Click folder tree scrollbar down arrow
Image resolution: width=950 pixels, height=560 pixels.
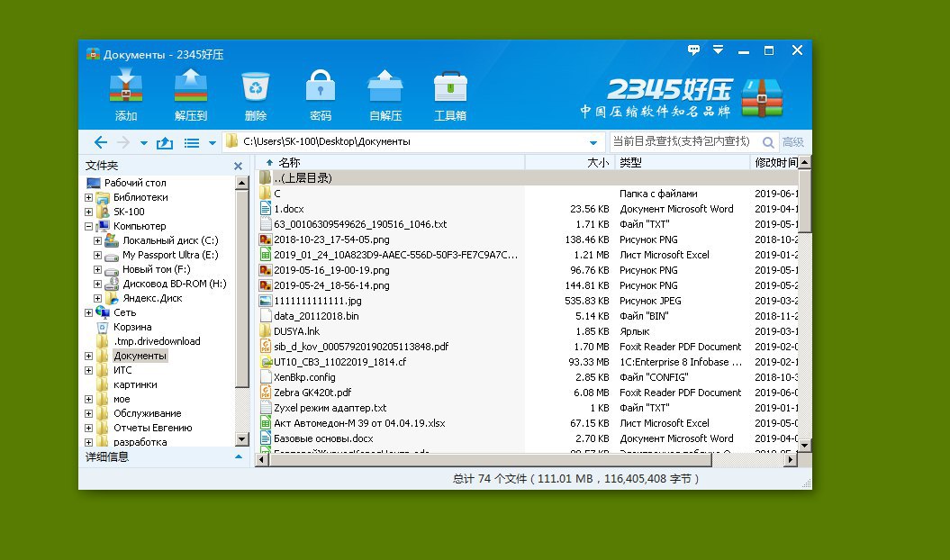click(241, 439)
